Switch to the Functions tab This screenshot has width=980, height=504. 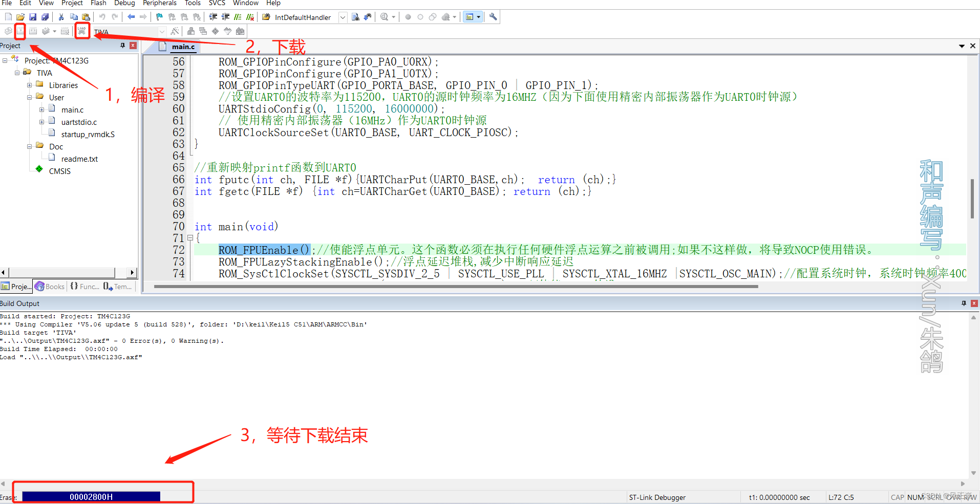[84, 287]
